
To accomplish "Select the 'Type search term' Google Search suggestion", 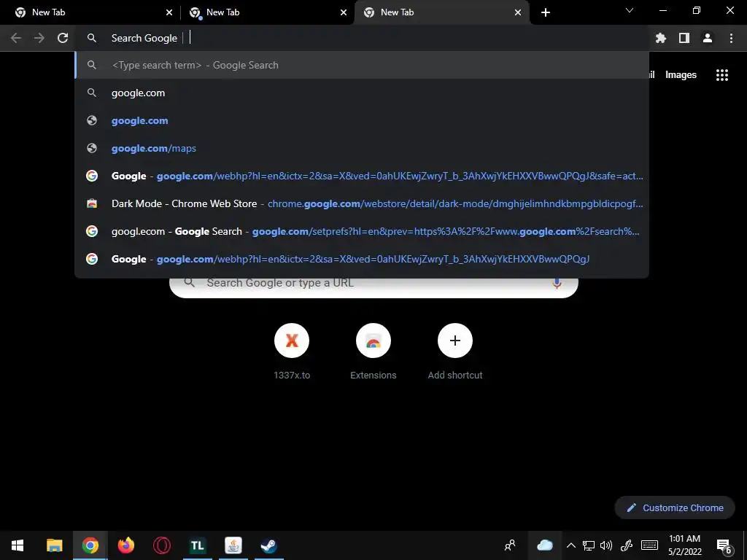I will 362,65.
